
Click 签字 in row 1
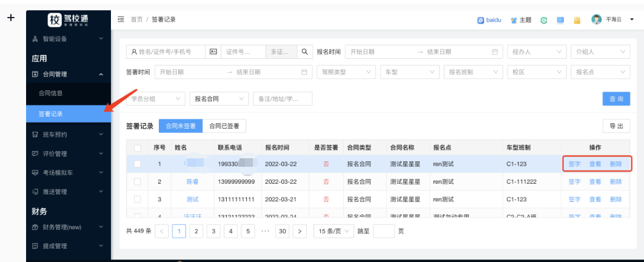[x=574, y=164]
